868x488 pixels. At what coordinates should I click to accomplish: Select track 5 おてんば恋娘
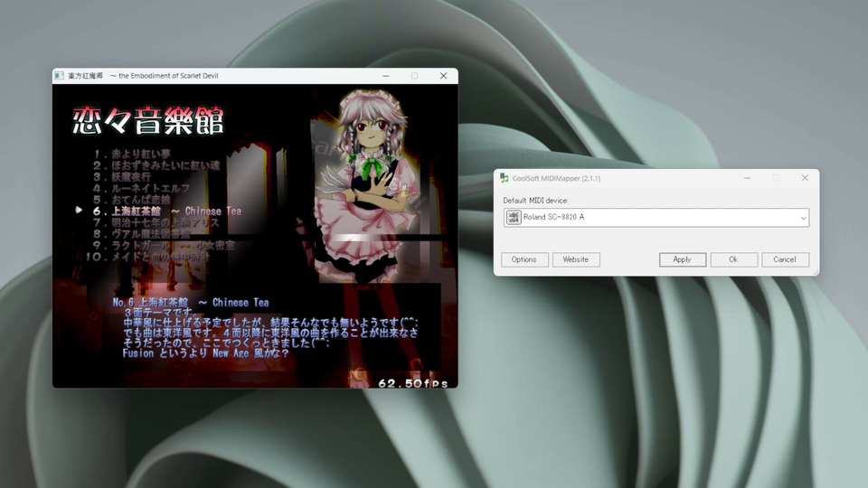132,200
